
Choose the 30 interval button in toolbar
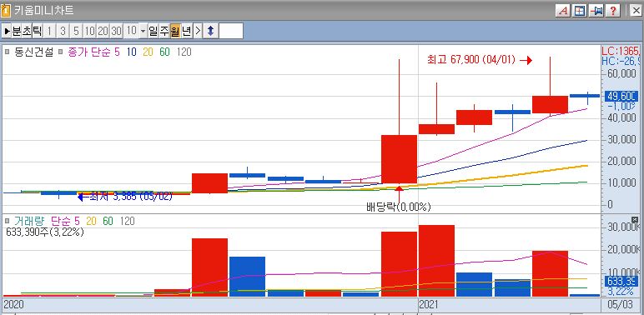point(116,31)
